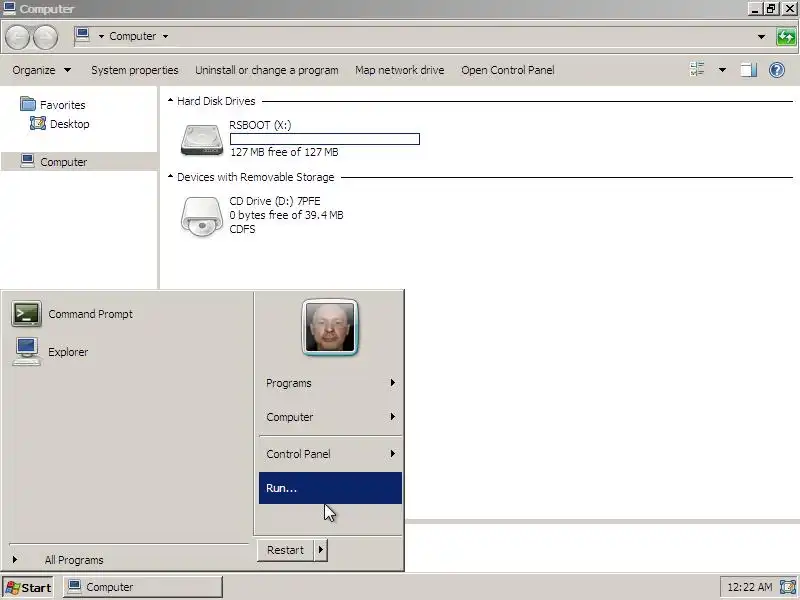
Task: Click the green refresh button beside the address bar
Action: point(786,37)
